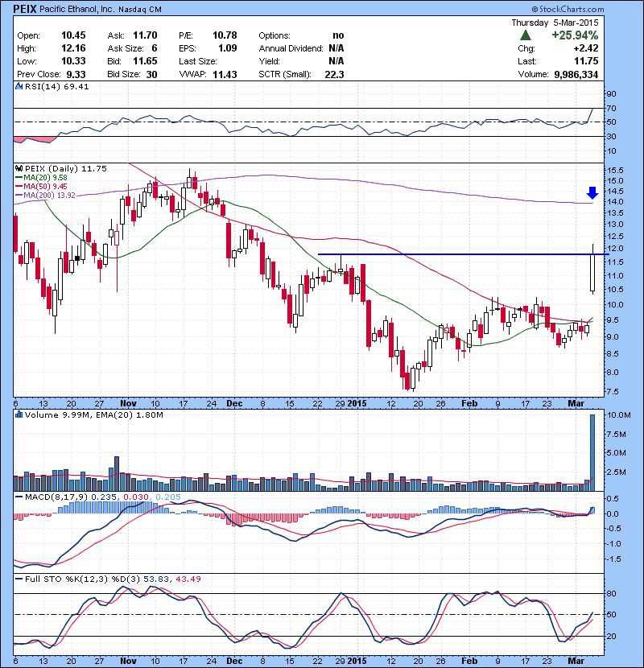Click the Chg value +2.42
Image resolution: width=644 pixels, height=668 pixels.
586,48
